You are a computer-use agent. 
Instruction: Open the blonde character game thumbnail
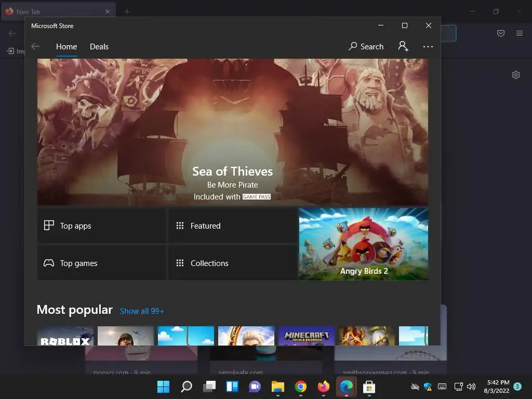246,336
